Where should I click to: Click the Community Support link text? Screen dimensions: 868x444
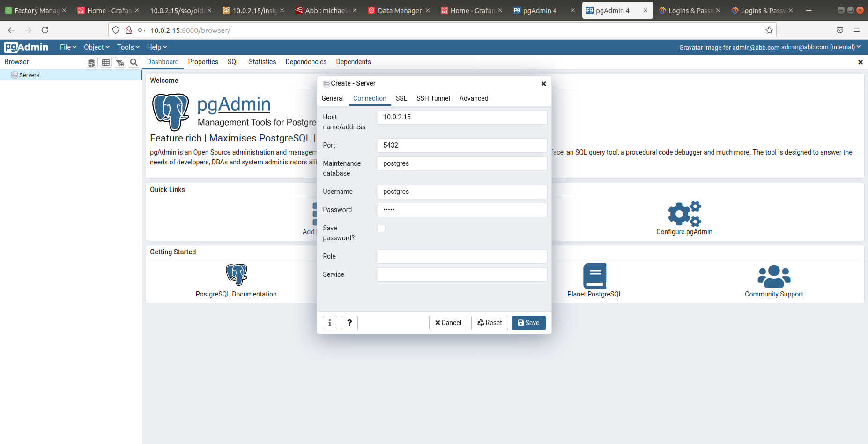(774, 294)
